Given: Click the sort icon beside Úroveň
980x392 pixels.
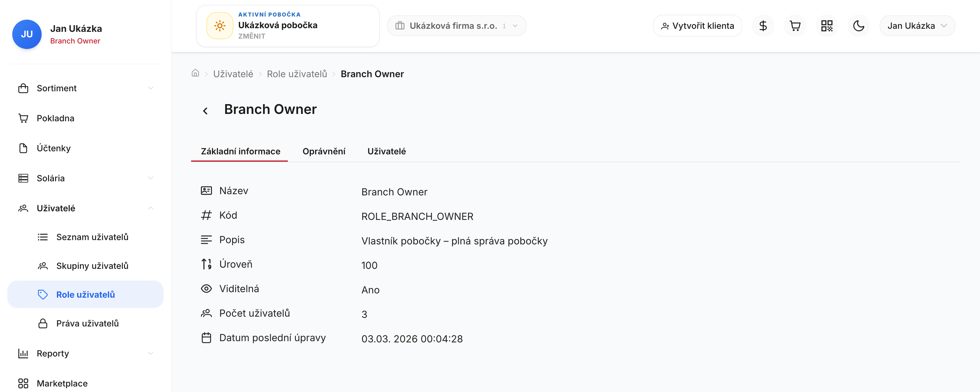Looking at the screenshot, I should [x=206, y=264].
